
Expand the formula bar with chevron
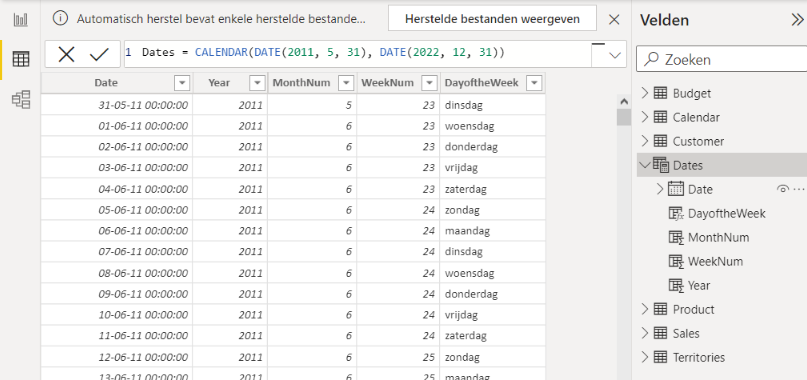click(x=615, y=55)
